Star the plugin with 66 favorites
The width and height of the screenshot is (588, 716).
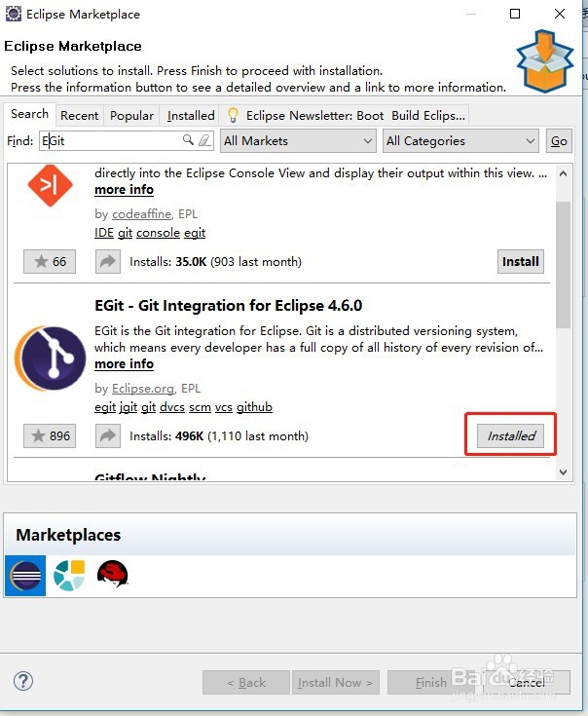[x=50, y=262]
